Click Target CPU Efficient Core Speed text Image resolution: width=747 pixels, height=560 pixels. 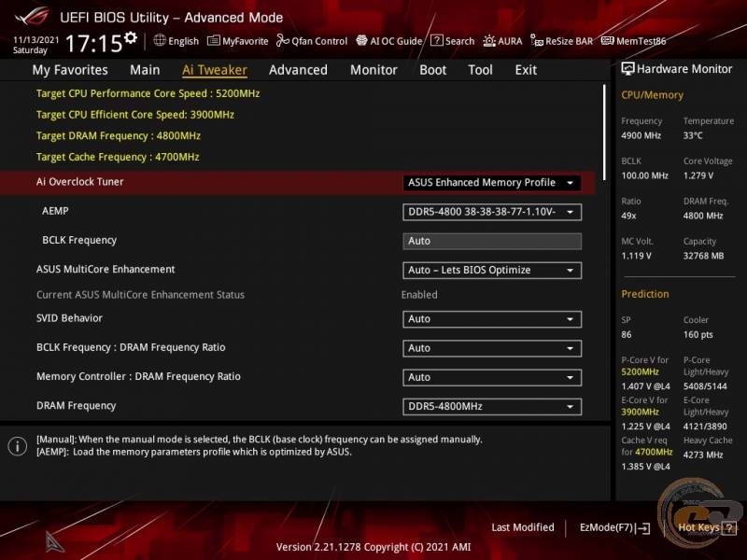(x=134, y=114)
